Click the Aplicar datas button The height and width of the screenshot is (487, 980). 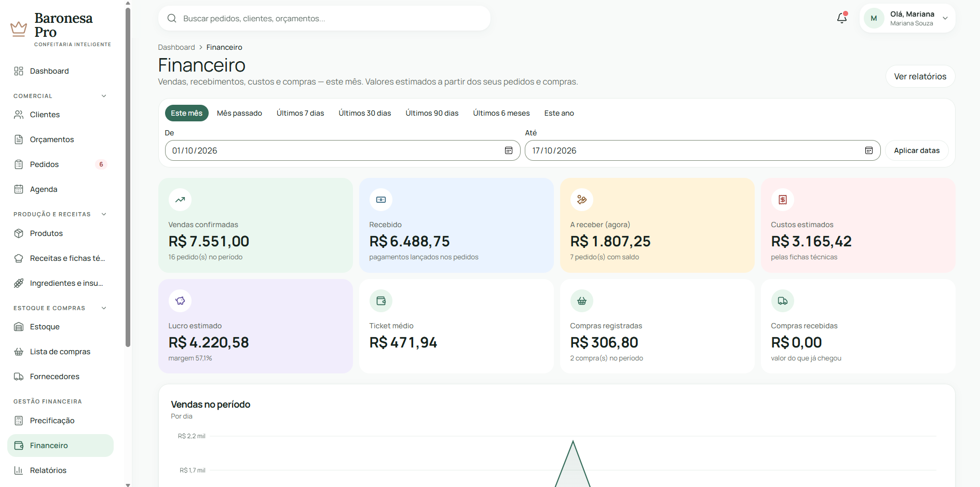tap(917, 150)
